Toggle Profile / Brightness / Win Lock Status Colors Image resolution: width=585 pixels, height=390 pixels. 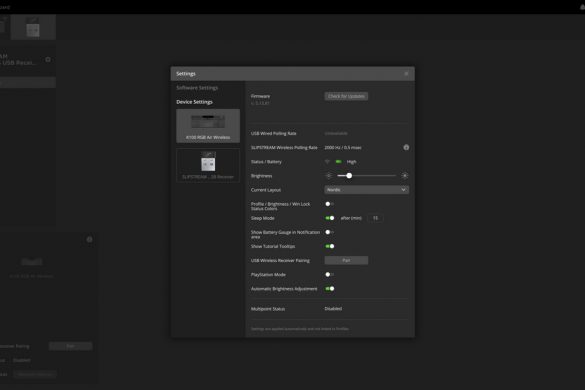[329, 204]
